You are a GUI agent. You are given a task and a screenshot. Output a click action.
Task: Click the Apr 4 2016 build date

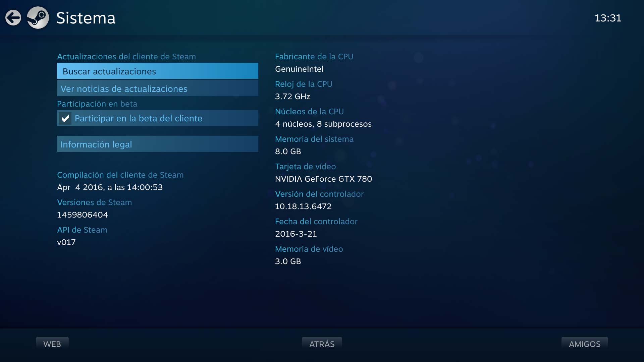point(110,187)
